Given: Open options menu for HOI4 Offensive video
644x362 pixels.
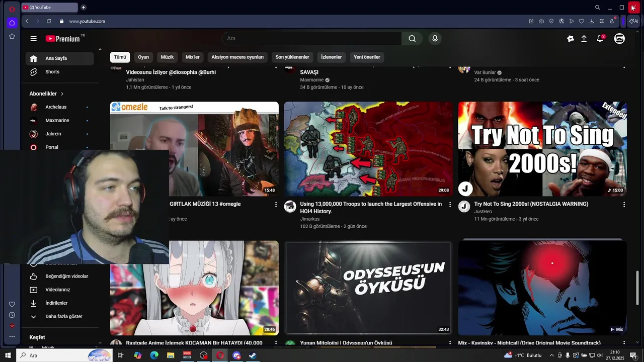Looking at the screenshot, I should (x=450, y=205).
